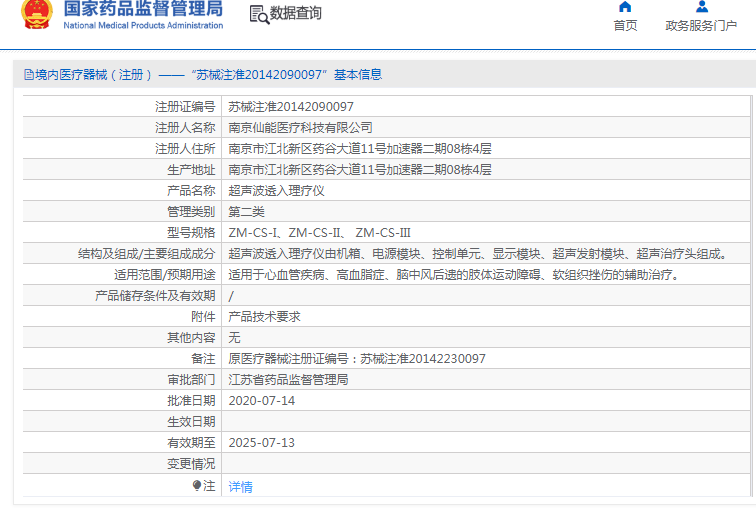This screenshot has width=756, height=508.
Task: Select 南京仙能医疗科技有限公司 registrant name
Action: point(300,128)
